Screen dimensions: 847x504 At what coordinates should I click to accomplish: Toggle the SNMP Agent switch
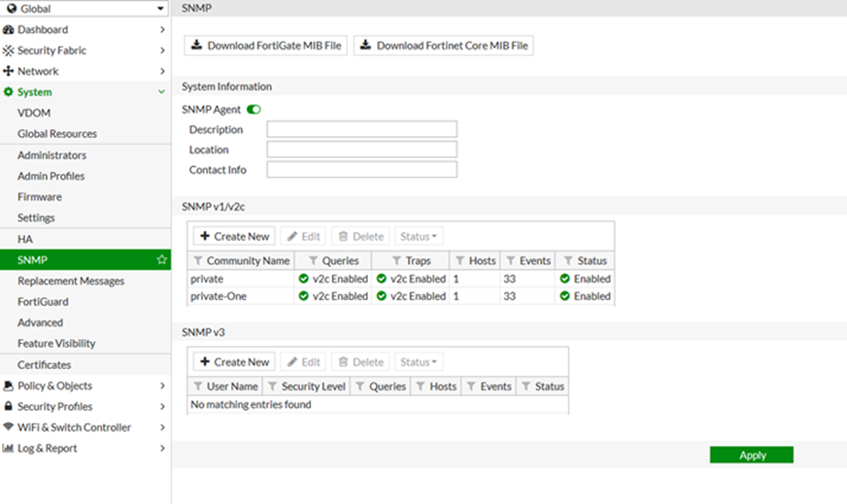tap(254, 110)
